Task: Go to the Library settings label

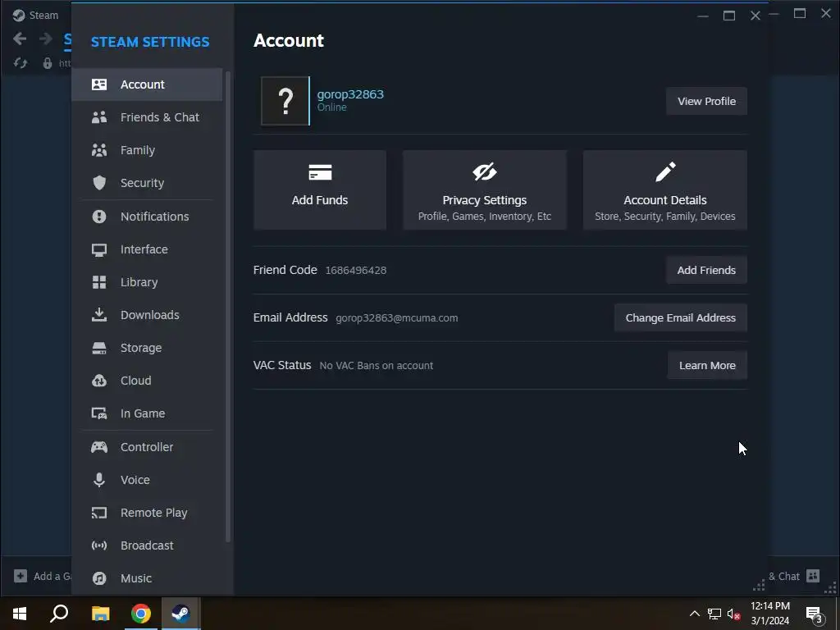Action: coord(139,282)
